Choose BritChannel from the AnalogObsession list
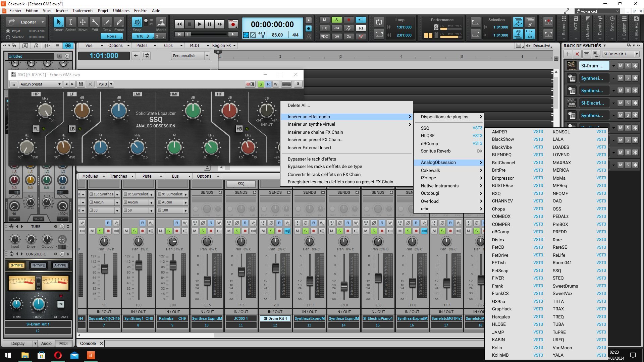 [503, 163]
